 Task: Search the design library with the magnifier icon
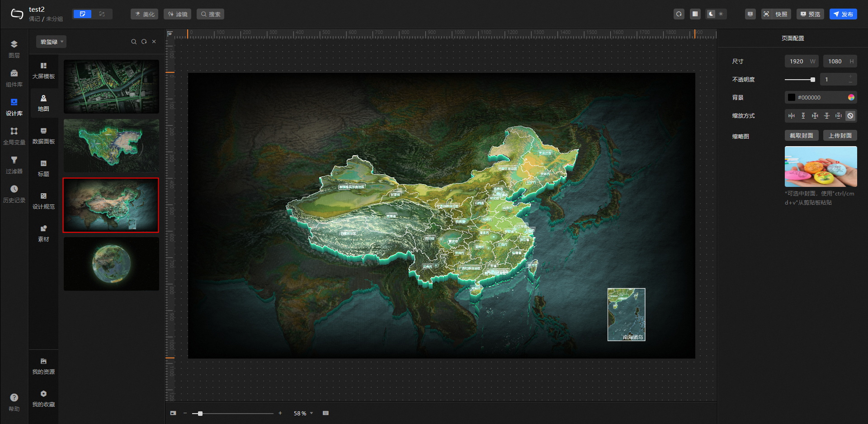(134, 42)
